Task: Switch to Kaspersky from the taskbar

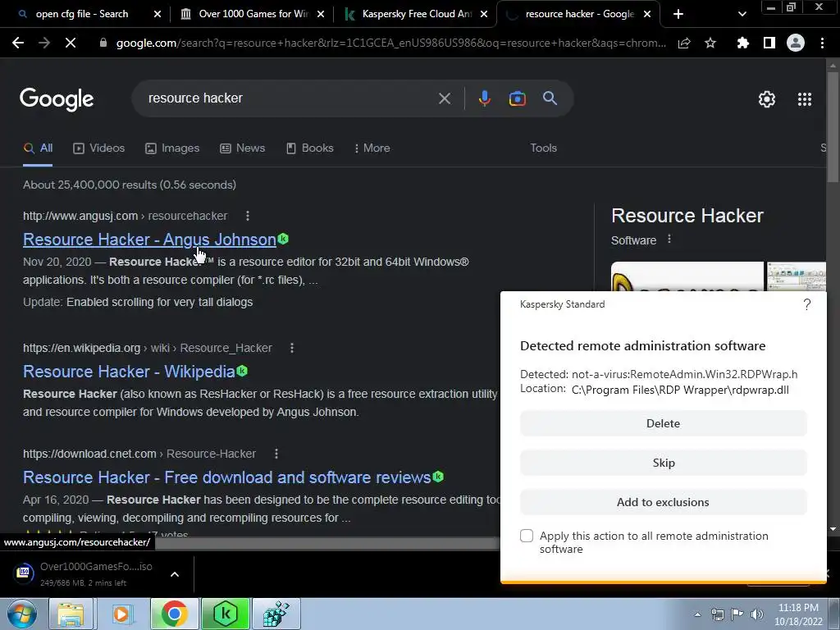Action: [226, 614]
